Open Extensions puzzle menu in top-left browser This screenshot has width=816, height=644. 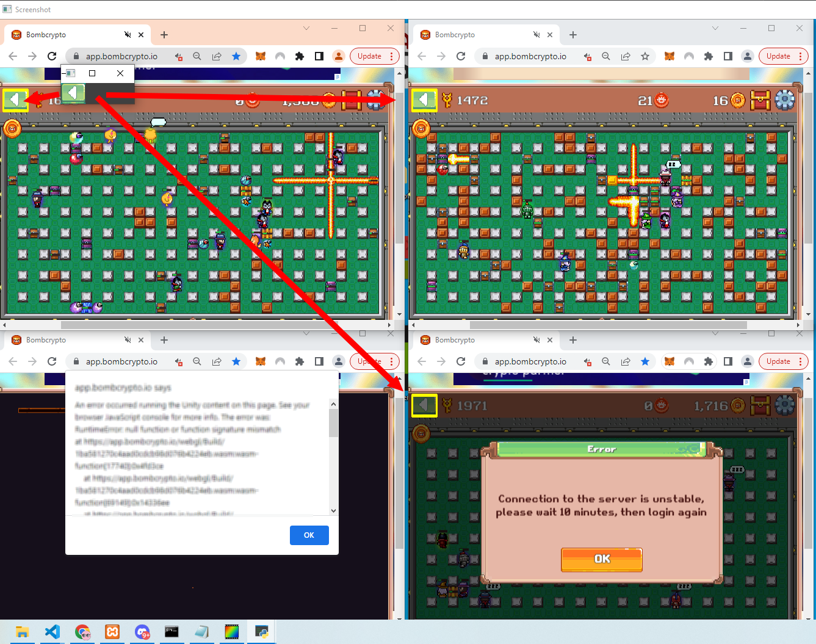[299, 56]
